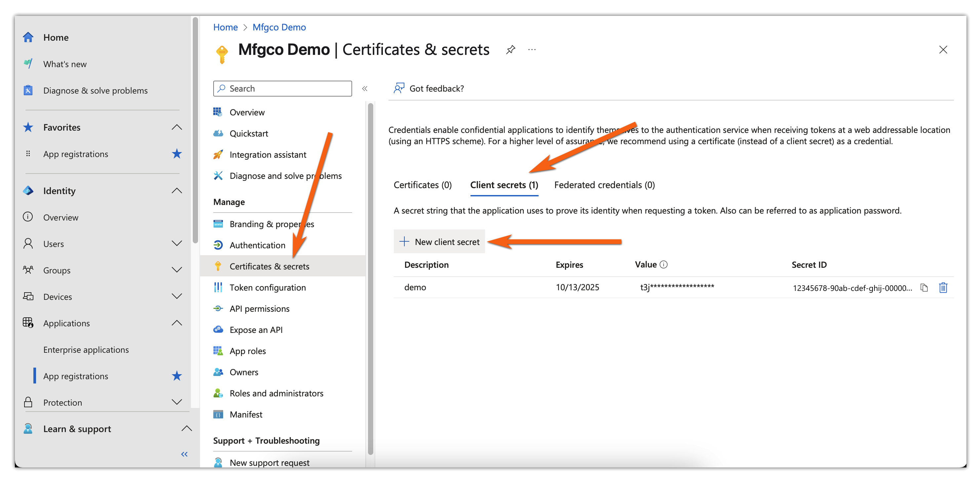This screenshot has width=980, height=481.
Task: Switch to the Certificates (0) tab
Action: point(422,185)
